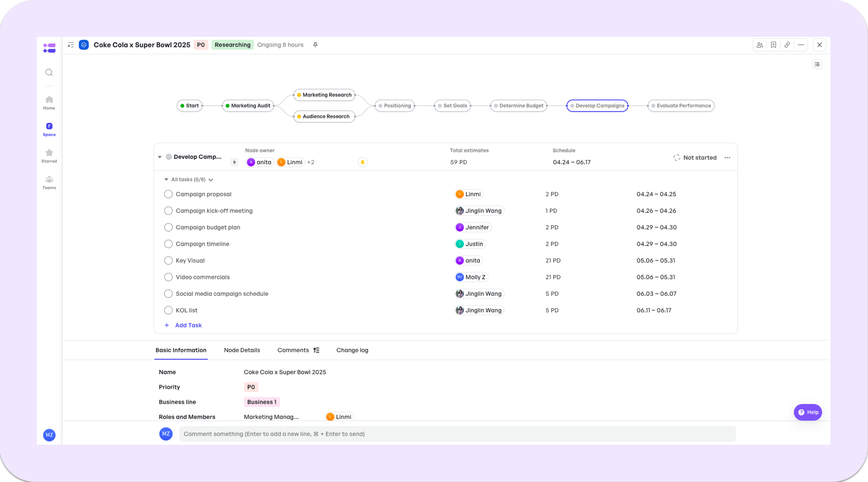
Task: Open search from the sidebar
Action: 49,72
